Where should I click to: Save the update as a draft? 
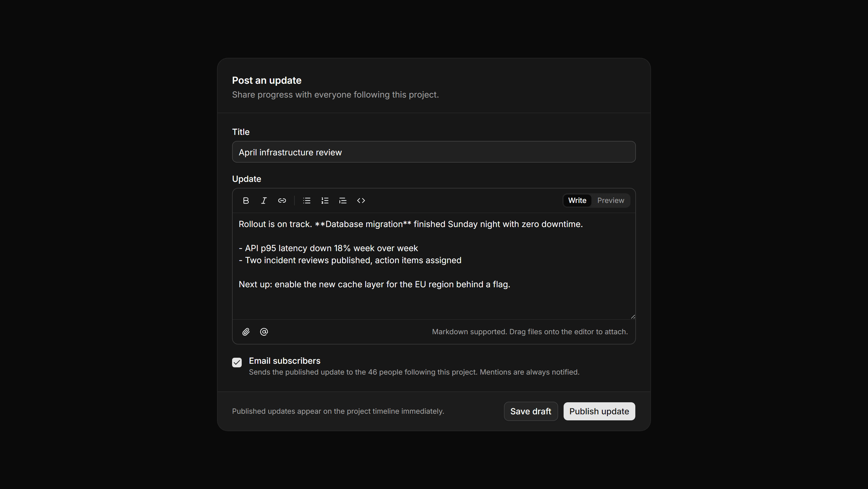[x=531, y=411]
